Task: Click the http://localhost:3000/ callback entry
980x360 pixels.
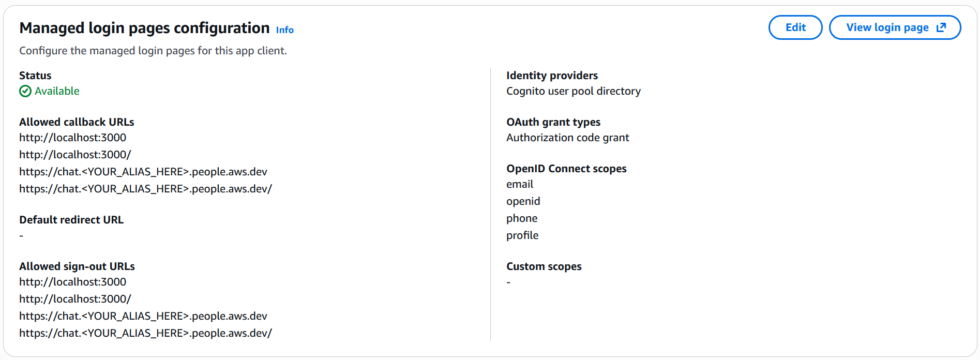Action: 74,154
